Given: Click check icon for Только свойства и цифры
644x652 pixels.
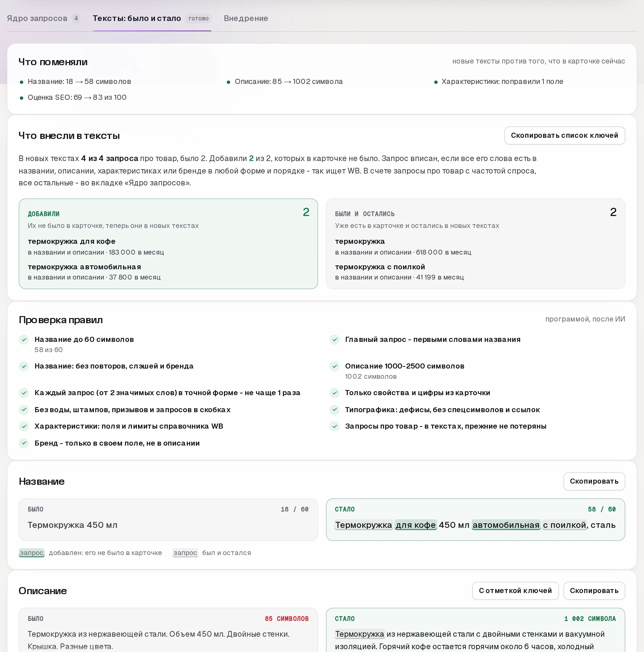Looking at the screenshot, I should [334, 393].
